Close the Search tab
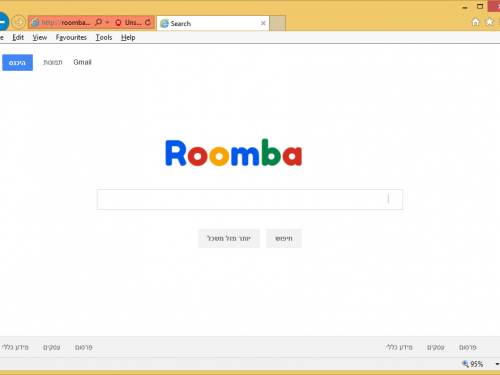The image size is (500, 375). click(263, 23)
